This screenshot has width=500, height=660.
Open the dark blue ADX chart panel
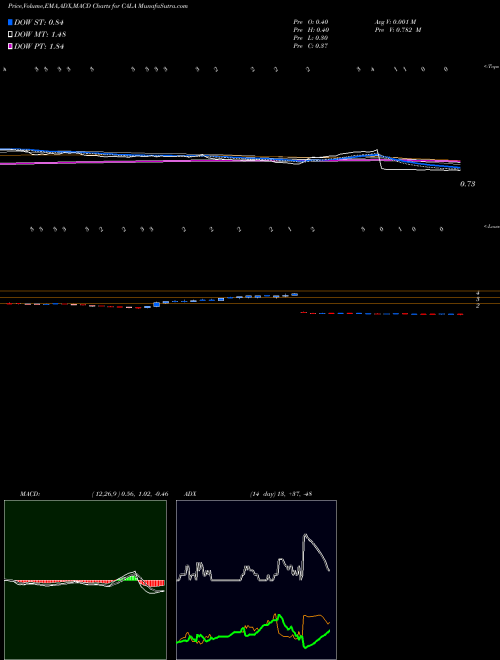[256, 580]
